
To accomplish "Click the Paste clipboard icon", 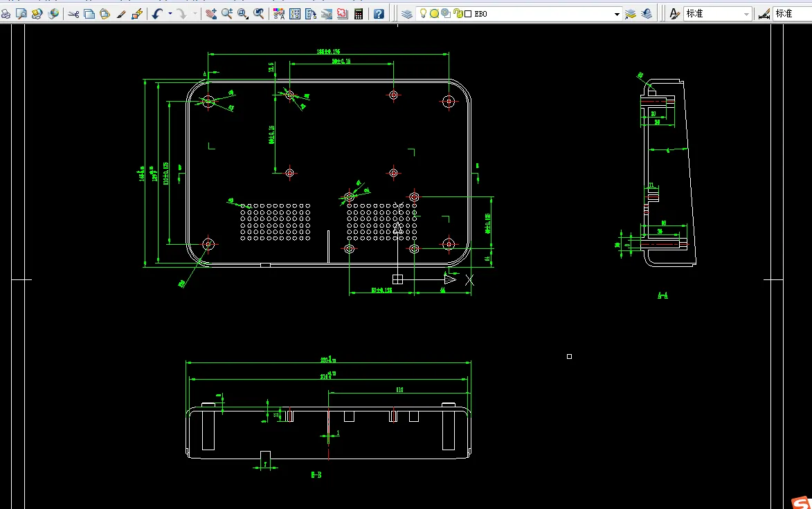I will (105, 14).
